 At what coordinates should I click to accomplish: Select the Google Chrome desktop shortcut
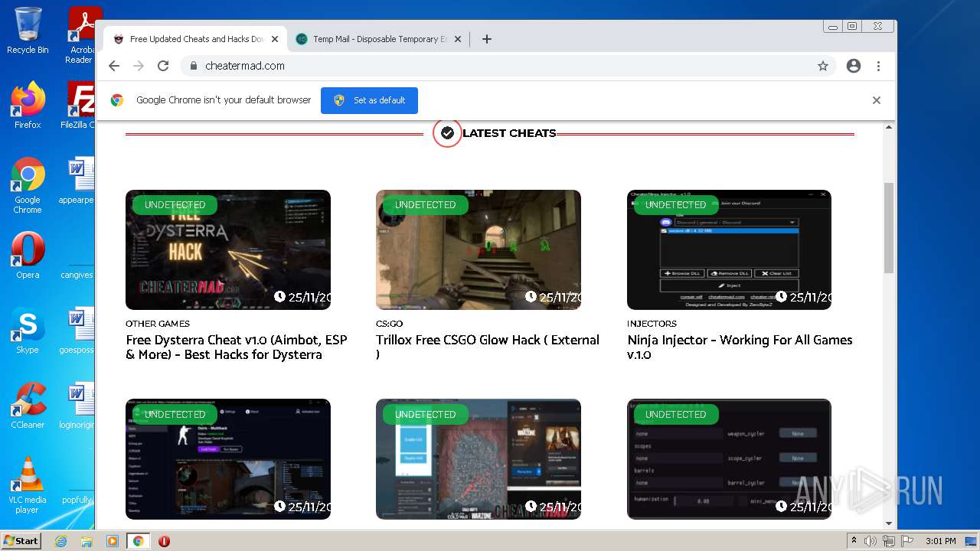(x=28, y=186)
